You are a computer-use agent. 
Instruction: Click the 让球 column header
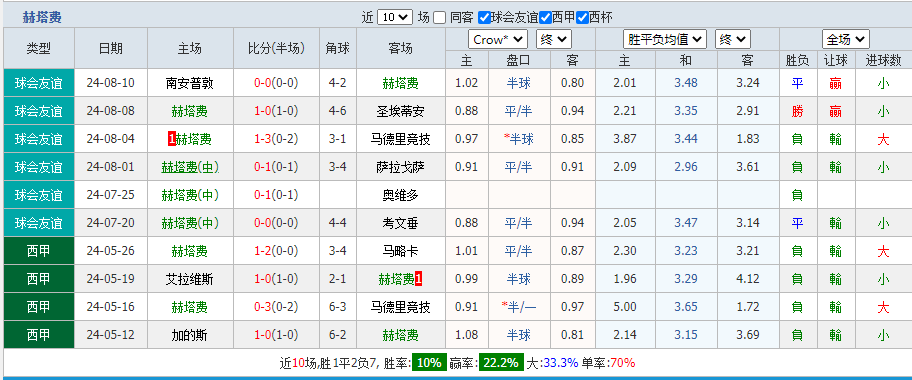[836, 60]
